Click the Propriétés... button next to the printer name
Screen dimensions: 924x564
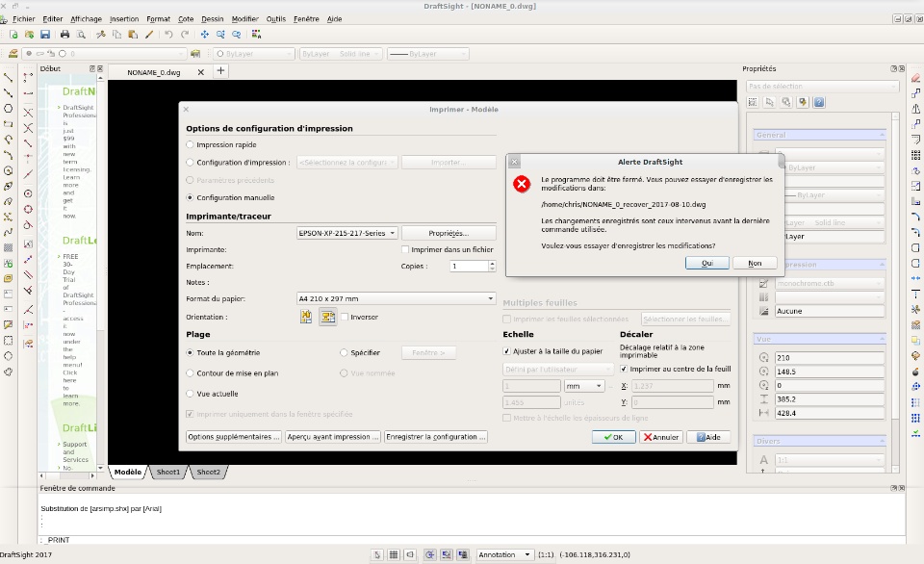point(449,233)
